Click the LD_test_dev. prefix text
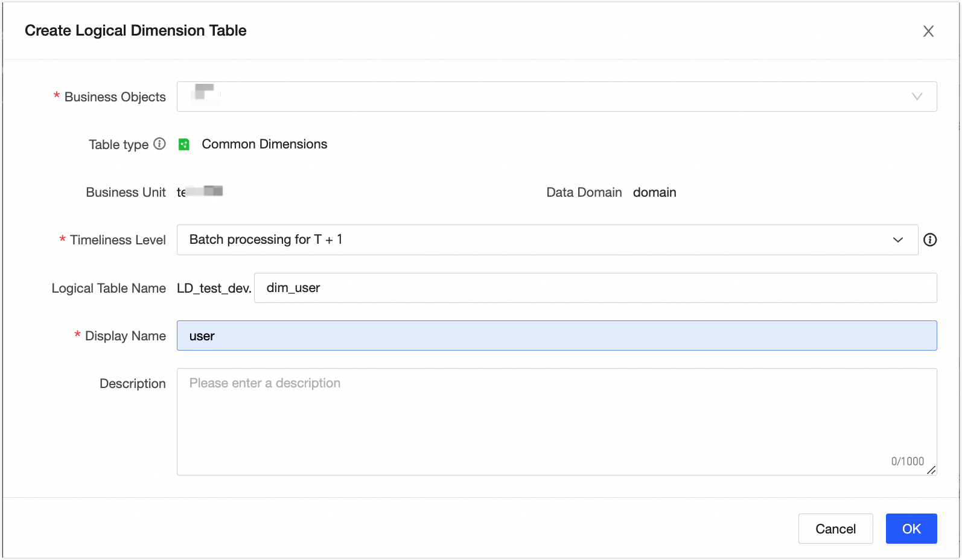The image size is (962, 560). tap(214, 288)
